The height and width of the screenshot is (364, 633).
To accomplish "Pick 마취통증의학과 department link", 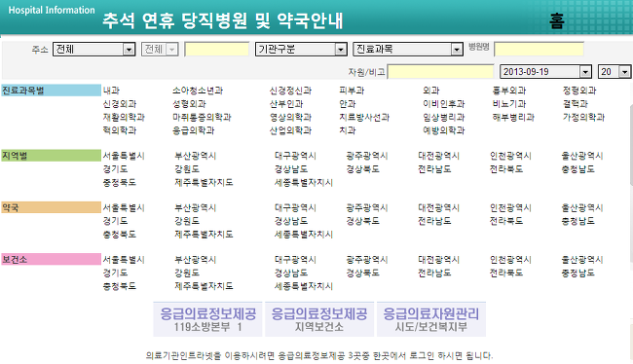I will tap(202, 117).
